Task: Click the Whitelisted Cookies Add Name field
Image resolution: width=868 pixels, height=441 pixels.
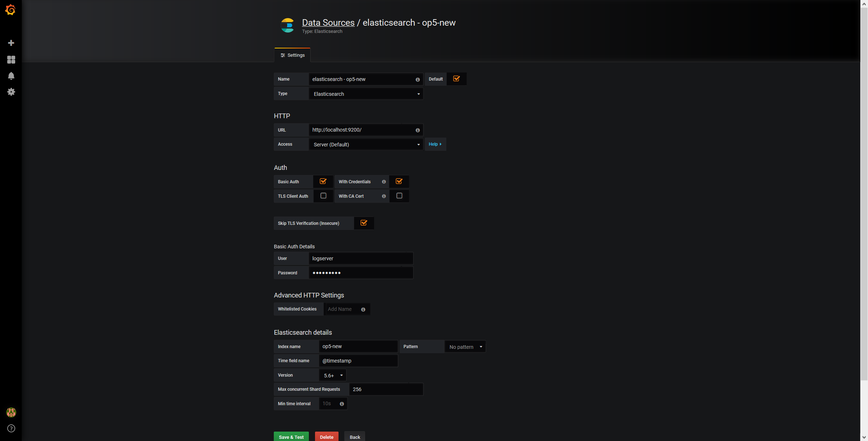Action: pyautogui.click(x=347, y=309)
